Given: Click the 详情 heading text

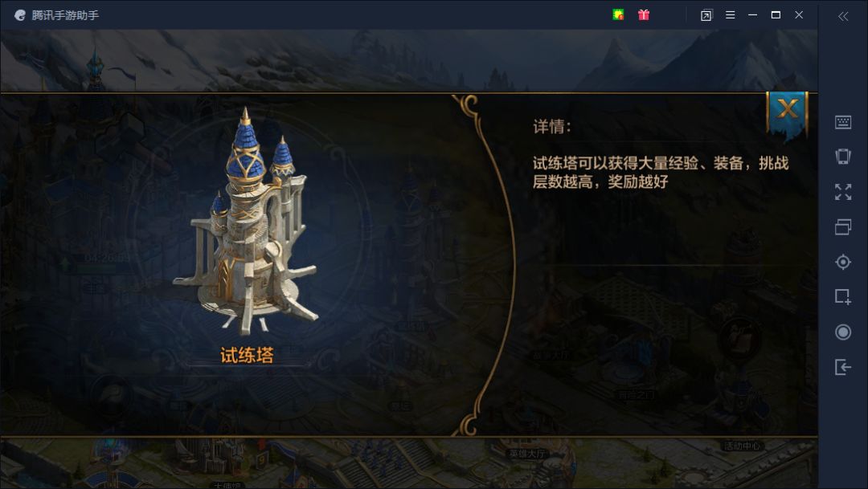Looking at the screenshot, I should 552,127.
